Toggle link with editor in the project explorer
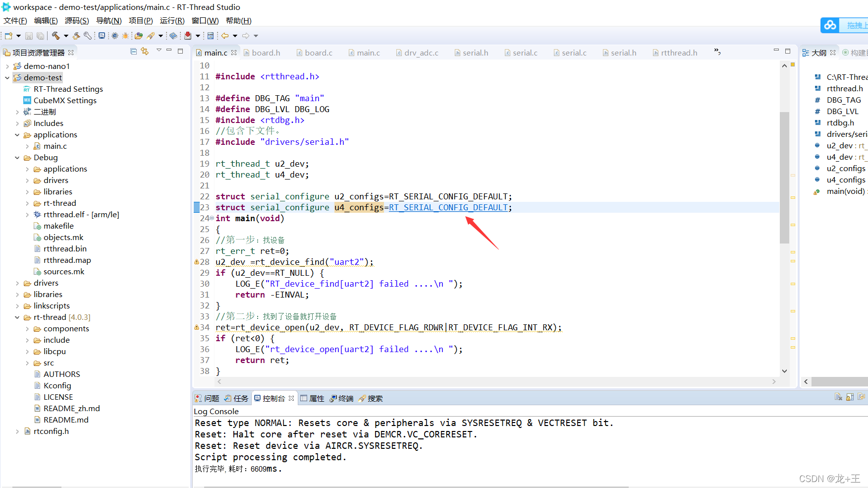The image size is (868, 488). pyautogui.click(x=145, y=51)
